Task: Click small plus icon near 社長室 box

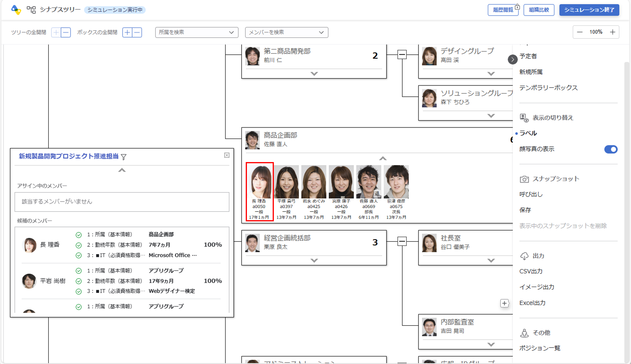Action: tap(504, 303)
